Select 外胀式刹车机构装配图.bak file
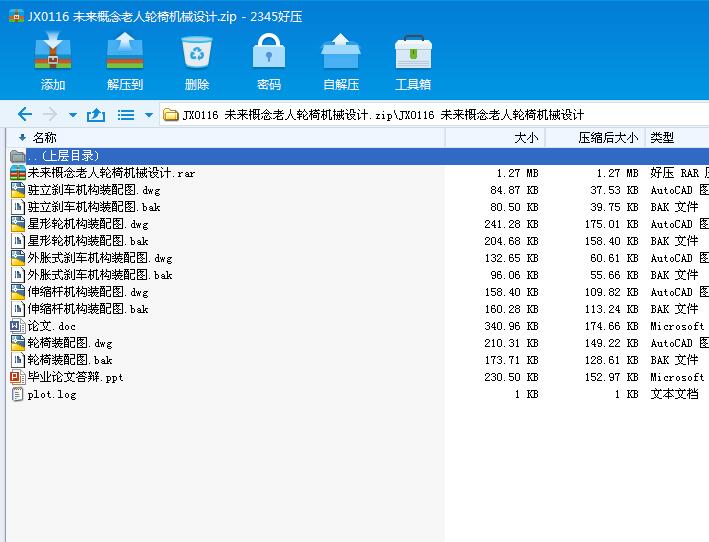The image size is (709, 542). 99,275
